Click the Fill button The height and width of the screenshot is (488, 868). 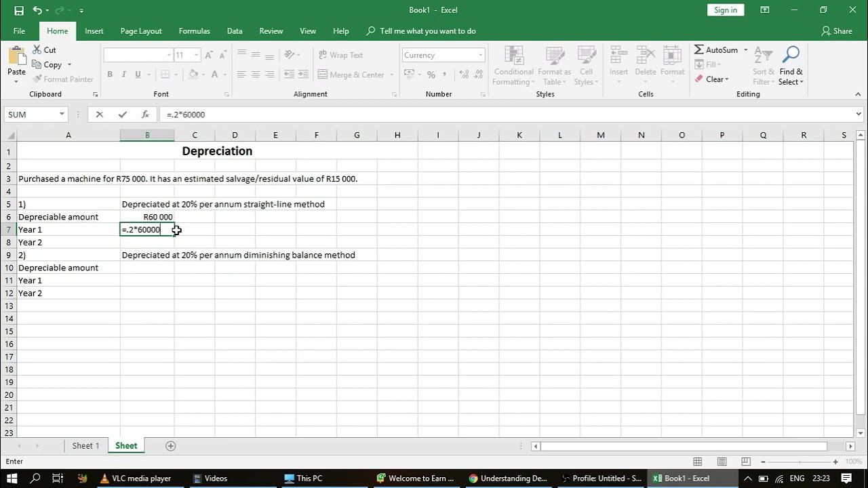tap(707, 65)
